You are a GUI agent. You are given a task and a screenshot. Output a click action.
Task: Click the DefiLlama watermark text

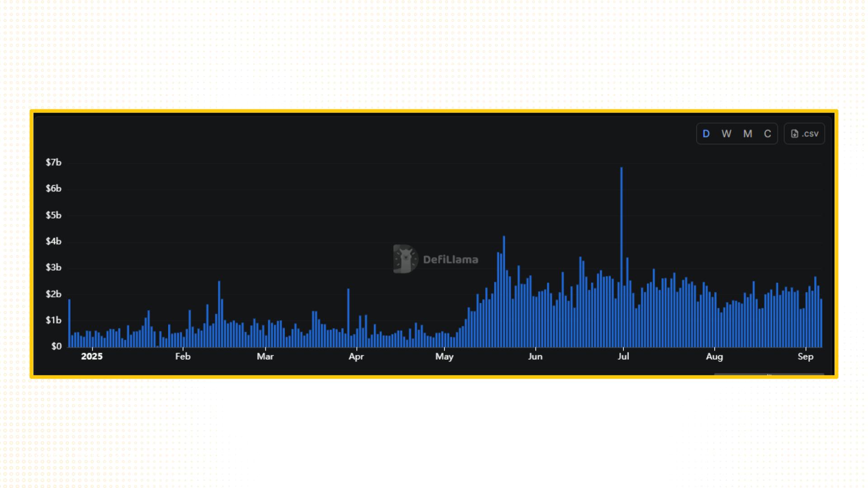click(x=450, y=260)
